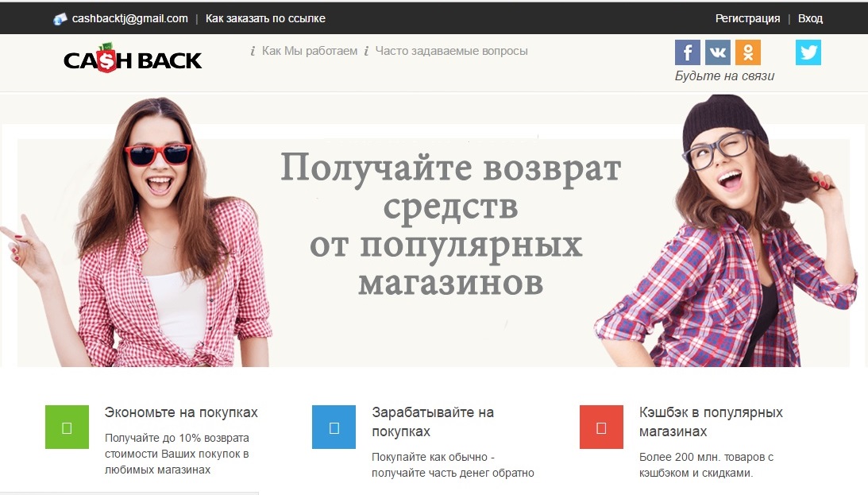The image size is (868, 495).
Task: Open the Twitter social icon
Action: 808,52
